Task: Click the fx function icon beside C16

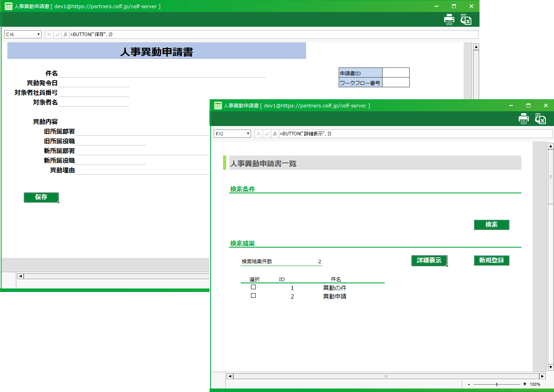Action: pyautogui.click(x=65, y=35)
